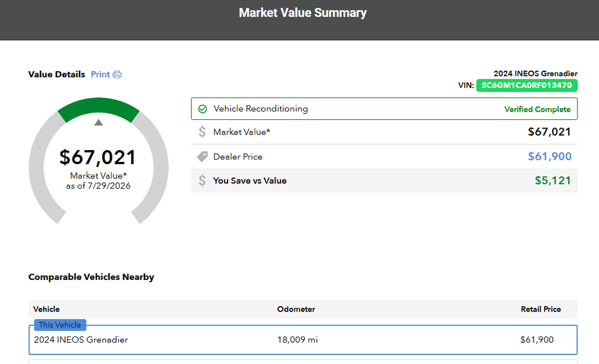Click the $5,121 savings amount
Image resolution: width=599 pixels, height=364 pixels.
click(553, 181)
